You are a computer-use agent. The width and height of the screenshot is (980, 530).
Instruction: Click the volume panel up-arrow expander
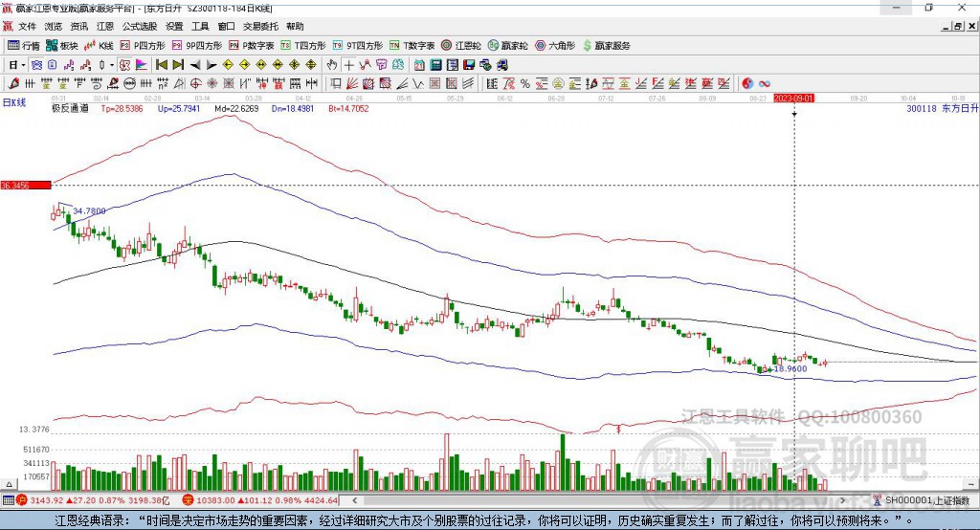click(9, 484)
